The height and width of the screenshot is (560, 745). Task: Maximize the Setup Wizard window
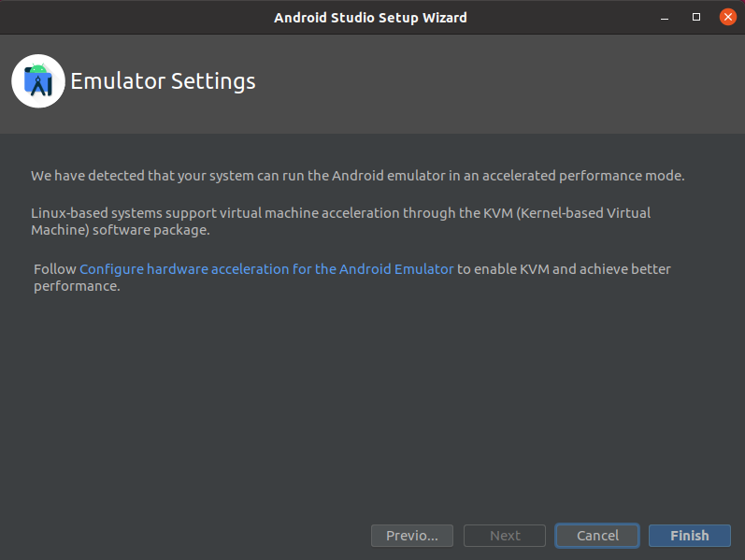click(x=696, y=17)
